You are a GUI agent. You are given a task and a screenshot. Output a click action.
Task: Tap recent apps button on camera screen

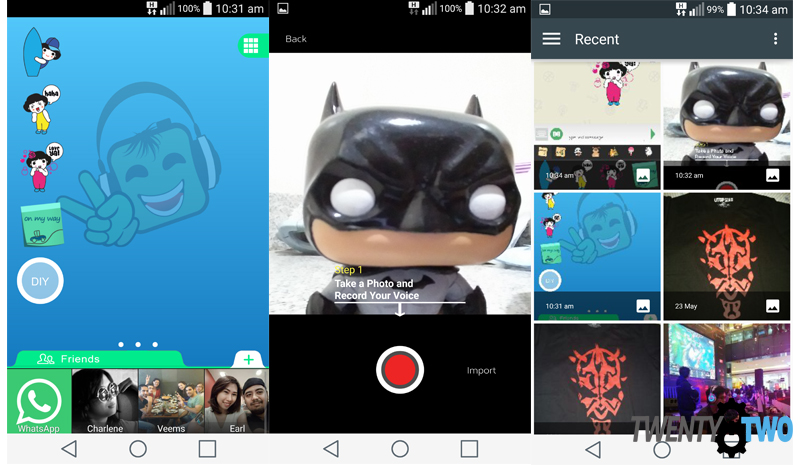[x=469, y=449]
